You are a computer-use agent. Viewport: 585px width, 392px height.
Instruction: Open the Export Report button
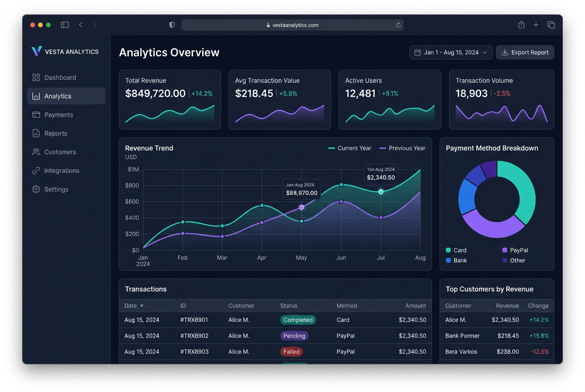[x=525, y=52]
